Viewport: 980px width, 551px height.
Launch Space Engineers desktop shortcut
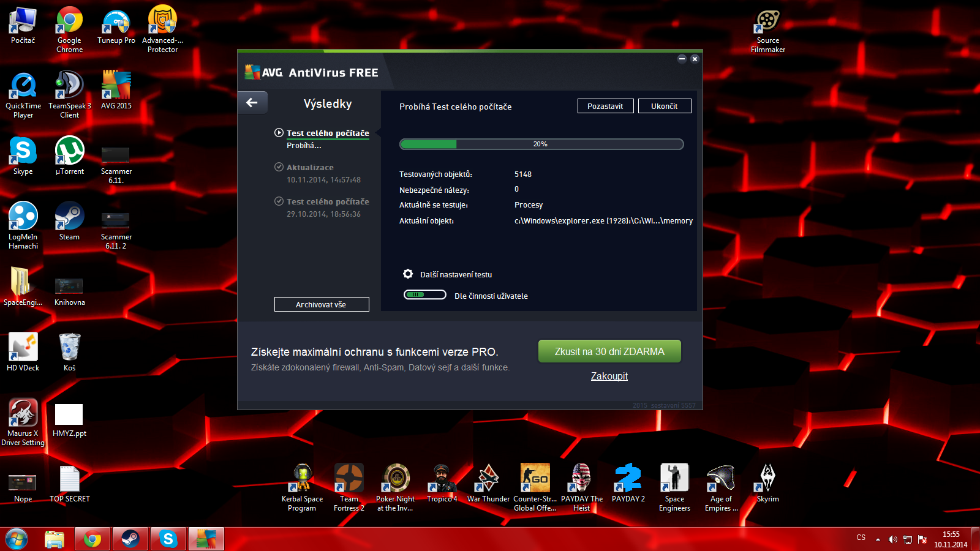click(674, 488)
